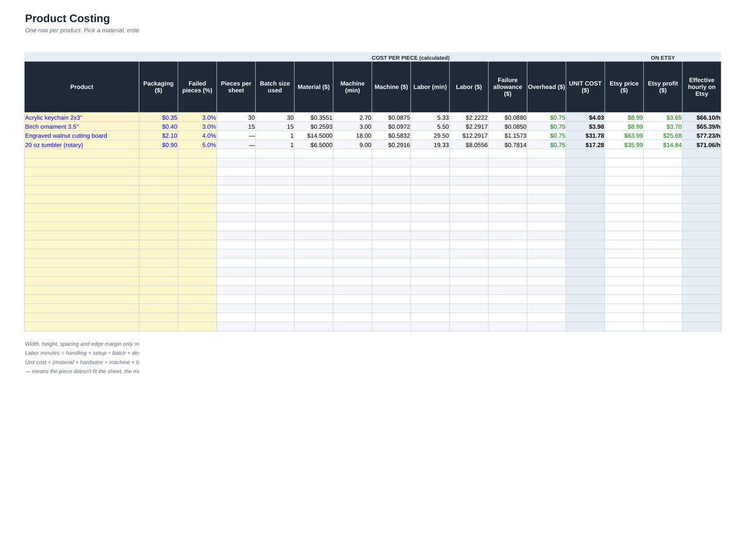
Task: Click the 'Failure allowance ($)' column header
Action: (507, 87)
